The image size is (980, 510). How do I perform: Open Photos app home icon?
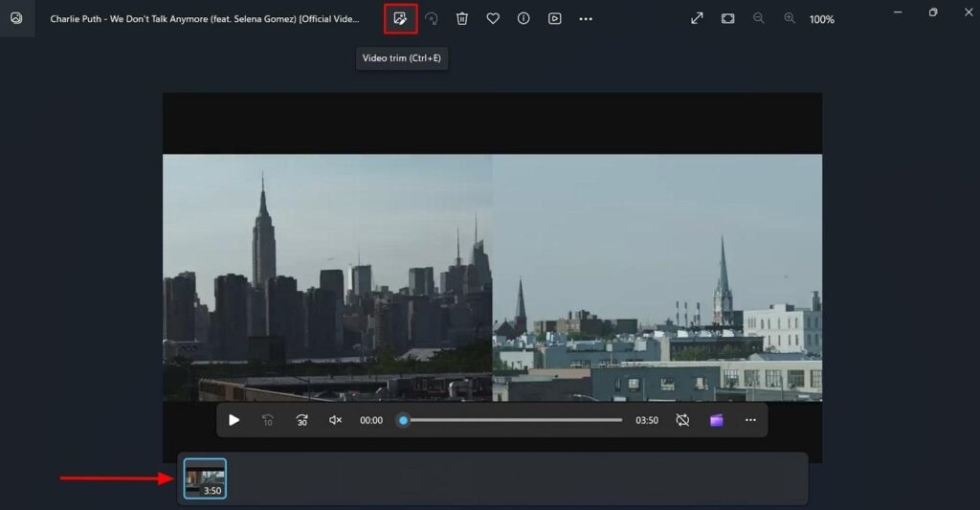16,18
